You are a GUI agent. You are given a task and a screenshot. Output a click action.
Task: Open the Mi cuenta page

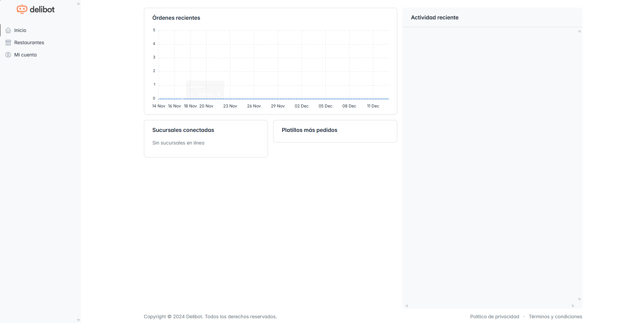(x=25, y=55)
